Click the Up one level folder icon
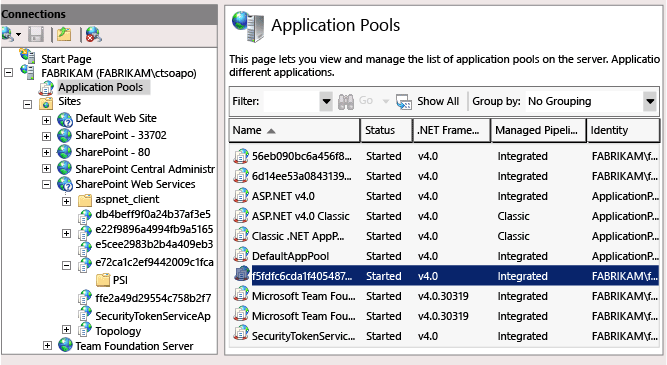Viewport: 667px width, 365px height. click(64, 34)
